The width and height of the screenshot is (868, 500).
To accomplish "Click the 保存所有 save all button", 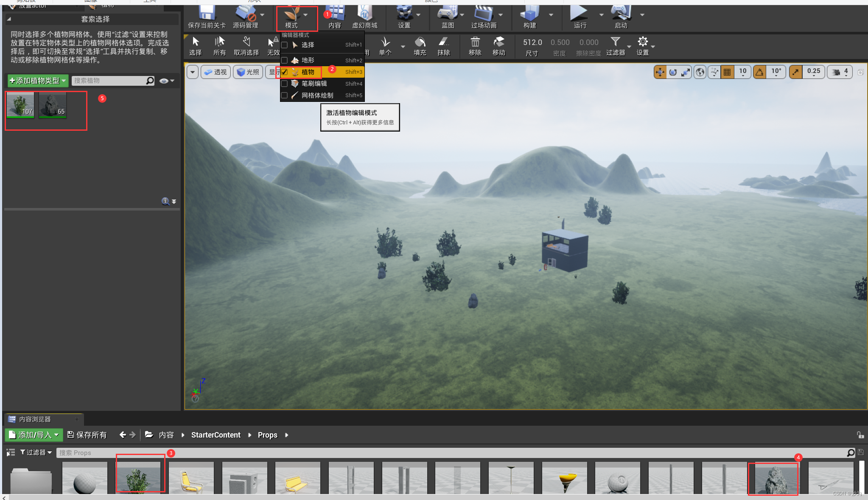I will (x=87, y=435).
